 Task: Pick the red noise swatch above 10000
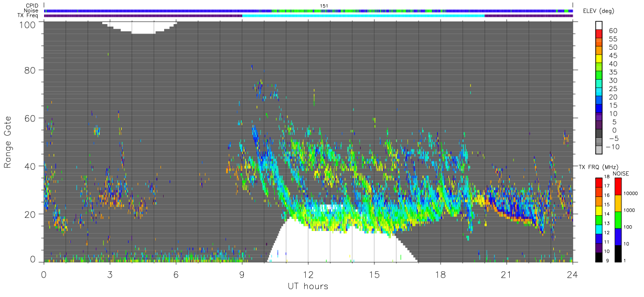[617, 186]
